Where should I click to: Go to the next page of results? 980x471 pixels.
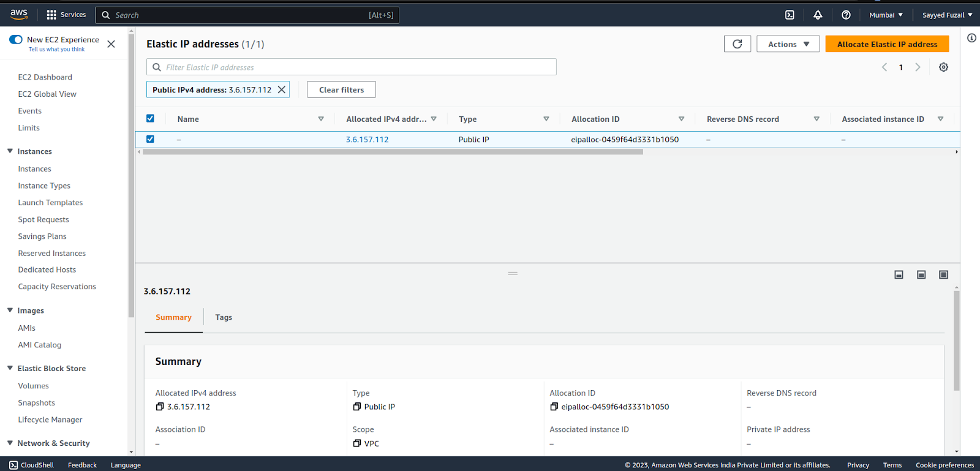pos(918,67)
